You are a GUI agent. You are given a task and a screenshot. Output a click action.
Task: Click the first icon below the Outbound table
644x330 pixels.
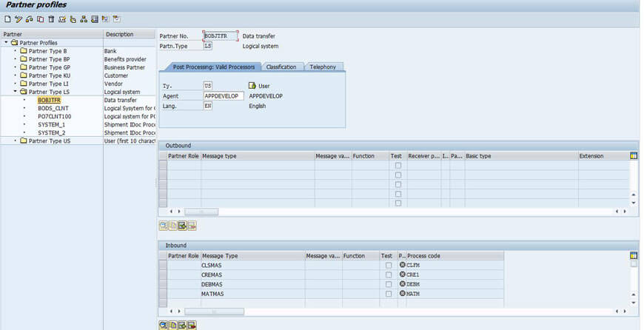click(x=163, y=225)
